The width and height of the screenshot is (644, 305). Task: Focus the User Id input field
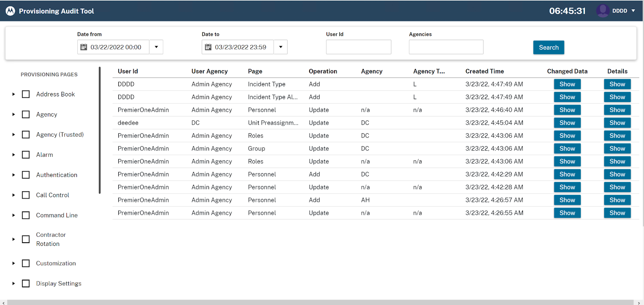(358, 47)
